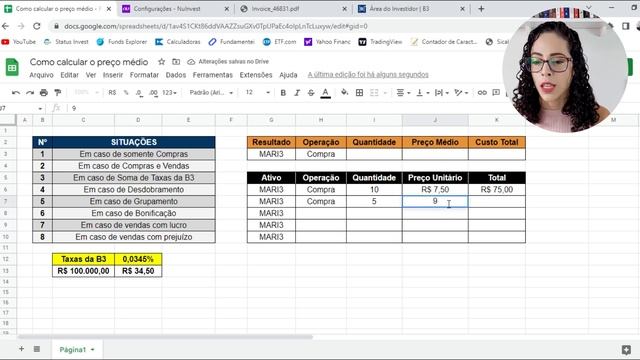Screen dimensions: 640x360
Task: Open the fill color picker
Action: (x=344, y=93)
